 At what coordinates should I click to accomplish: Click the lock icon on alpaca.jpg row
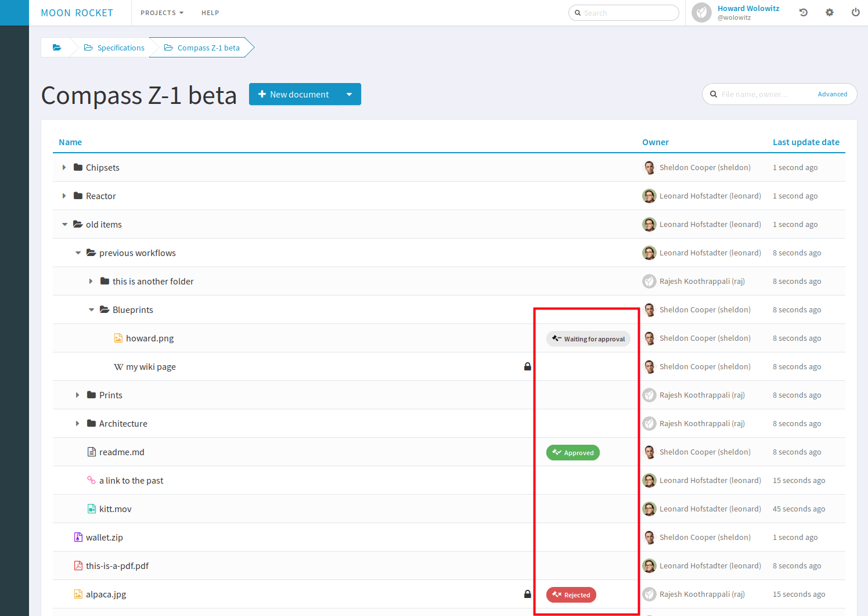pos(527,594)
